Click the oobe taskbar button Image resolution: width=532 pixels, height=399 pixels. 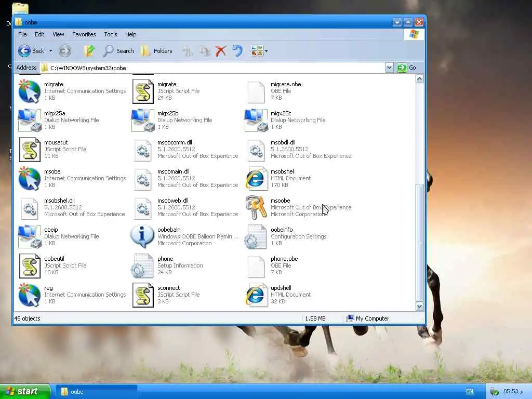click(x=96, y=392)
